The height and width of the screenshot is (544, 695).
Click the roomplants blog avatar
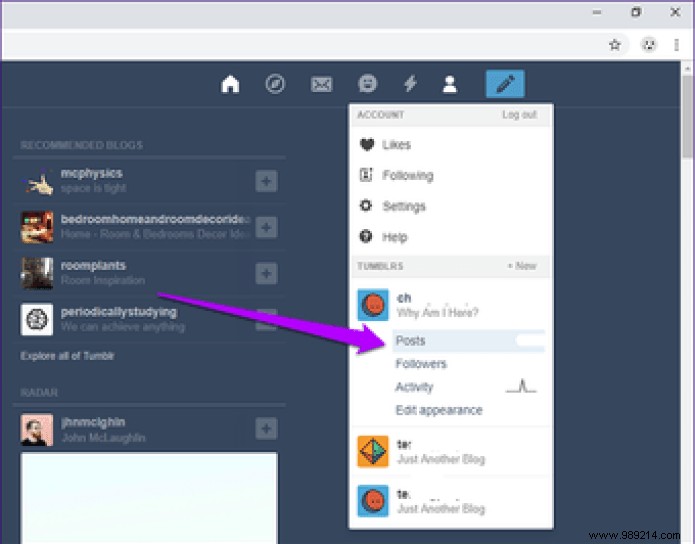pos(37,274)
